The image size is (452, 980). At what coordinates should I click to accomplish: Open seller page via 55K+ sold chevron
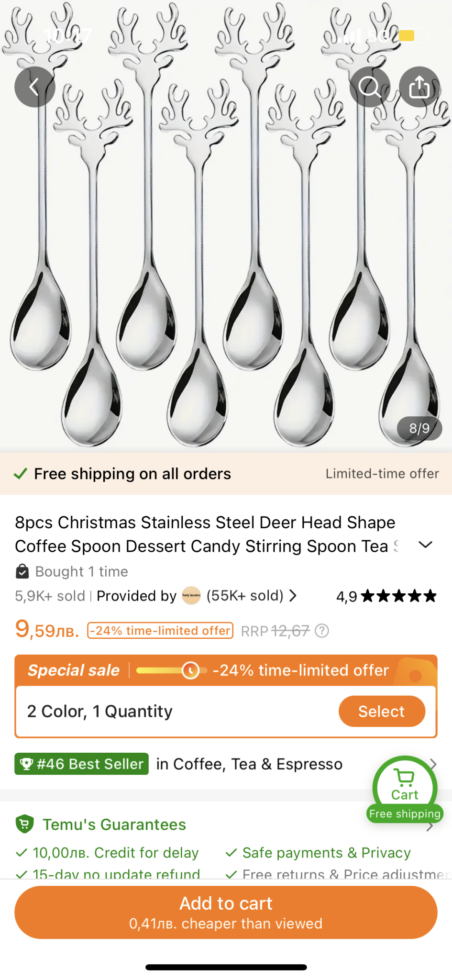293,596
